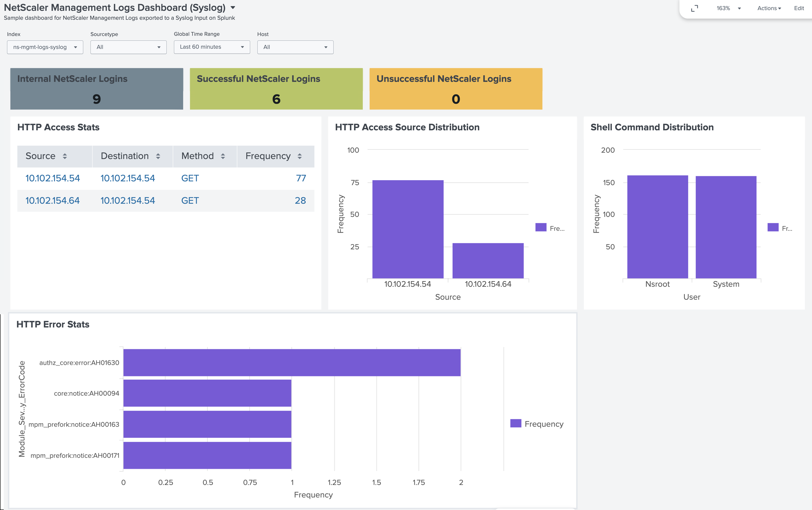Click the authz_core:error:AH01630 bar

pos(292,363)
